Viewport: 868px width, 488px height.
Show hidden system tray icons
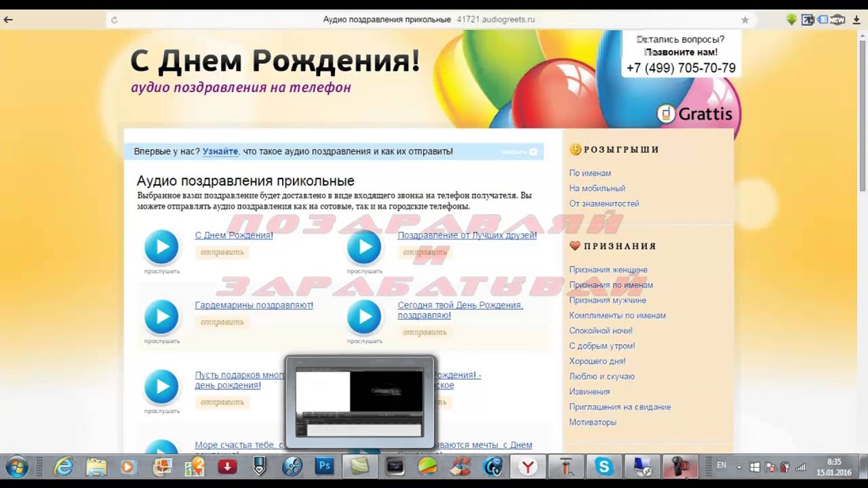point(739,467)
